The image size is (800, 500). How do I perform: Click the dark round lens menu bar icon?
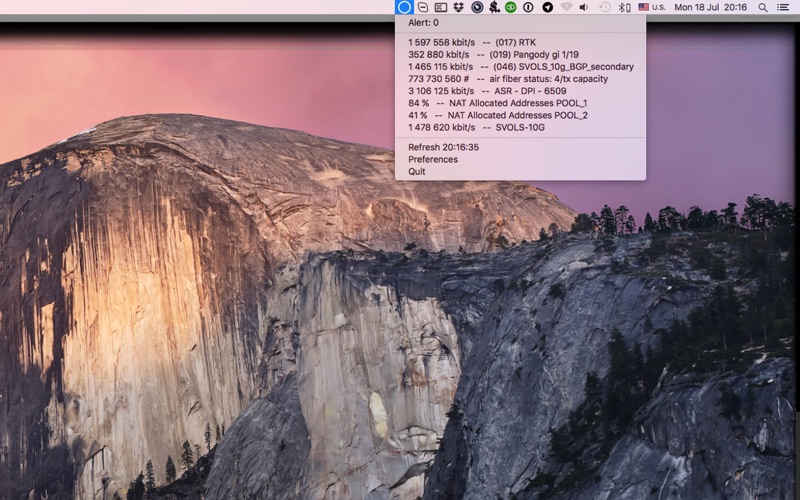(477, 7)
